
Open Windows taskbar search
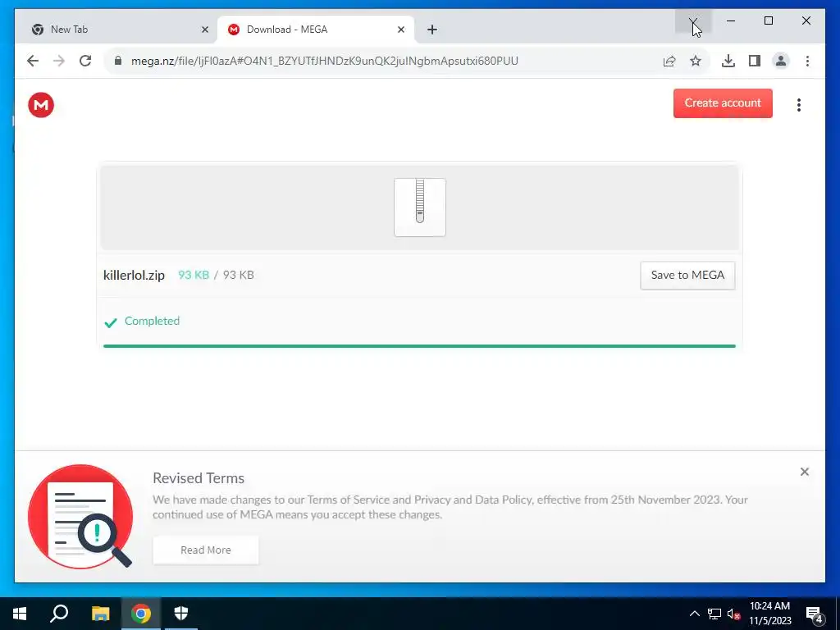[x=59, y=614]
